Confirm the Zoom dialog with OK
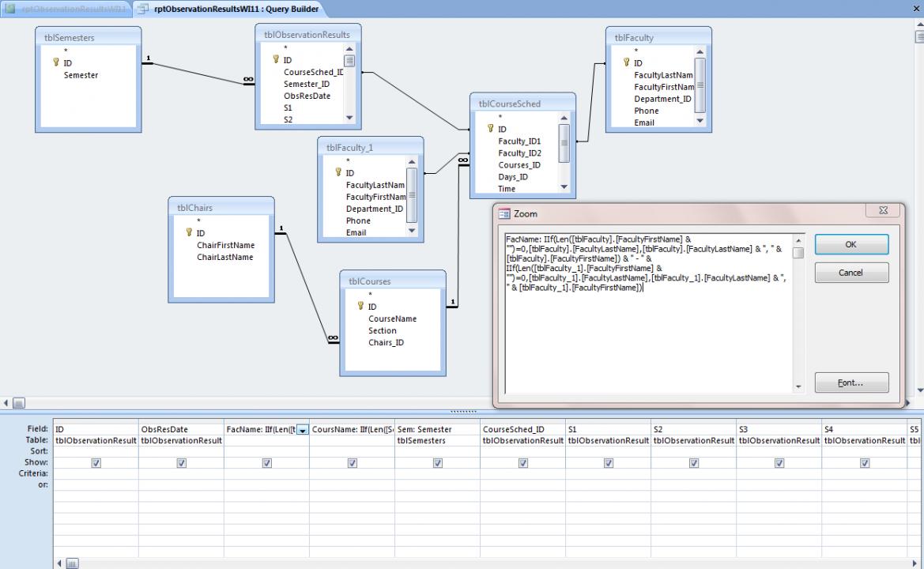 [851, 244]
